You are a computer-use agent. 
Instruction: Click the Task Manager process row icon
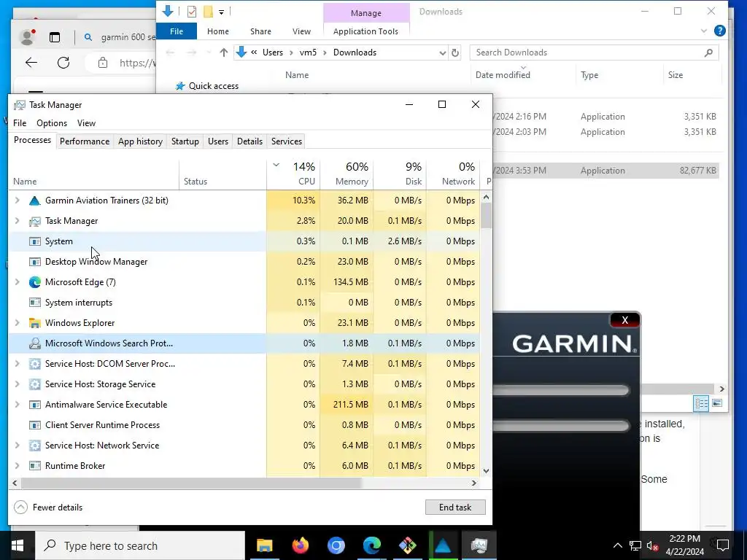click(35, 221)
